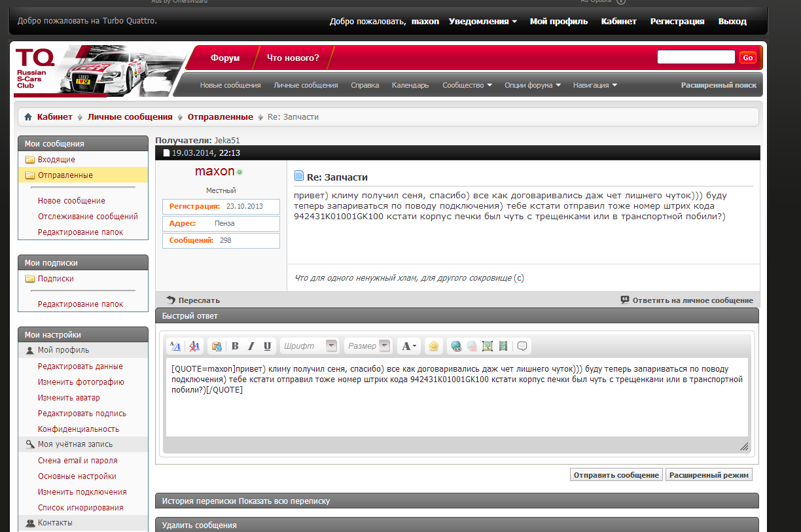The image size is (801, 532).
Task: Click the Отправить сообщение button
Action: [616, 475]
